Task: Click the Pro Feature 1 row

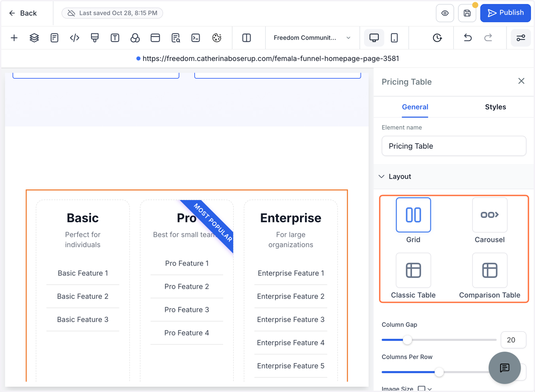Action: pyautogui.click(x=186, y=263)
